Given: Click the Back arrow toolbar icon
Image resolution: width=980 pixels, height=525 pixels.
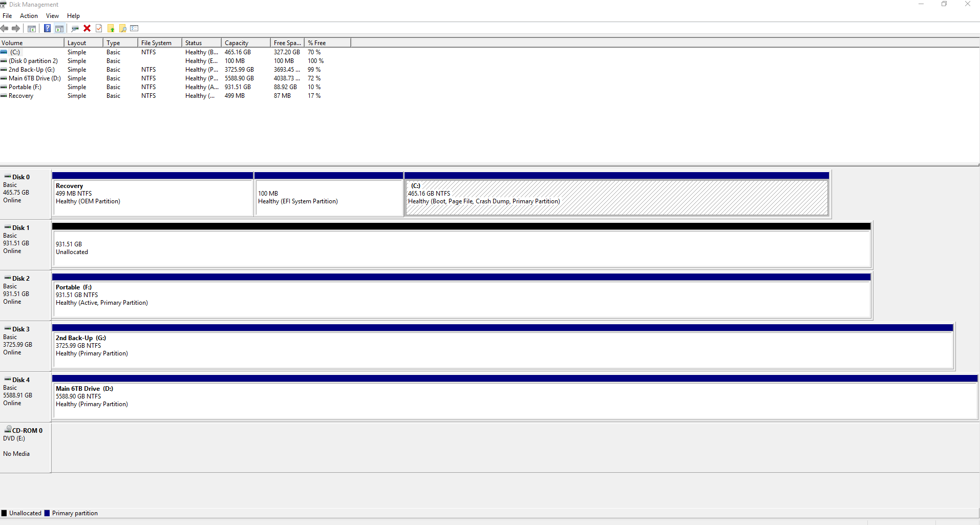Looking at the screenshot, I should point(5,29).
